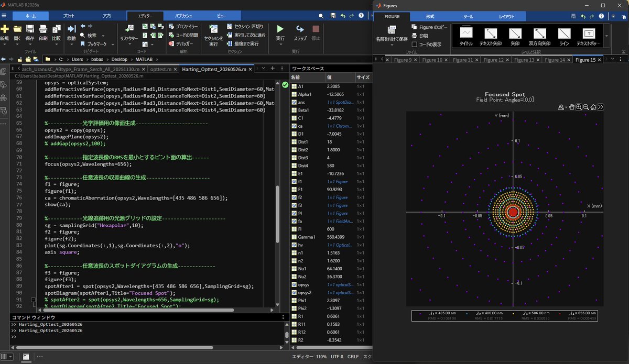Click the pan hand icon on the axes toolbar
This screenshot has height=364, width=629.
(571, 107)
